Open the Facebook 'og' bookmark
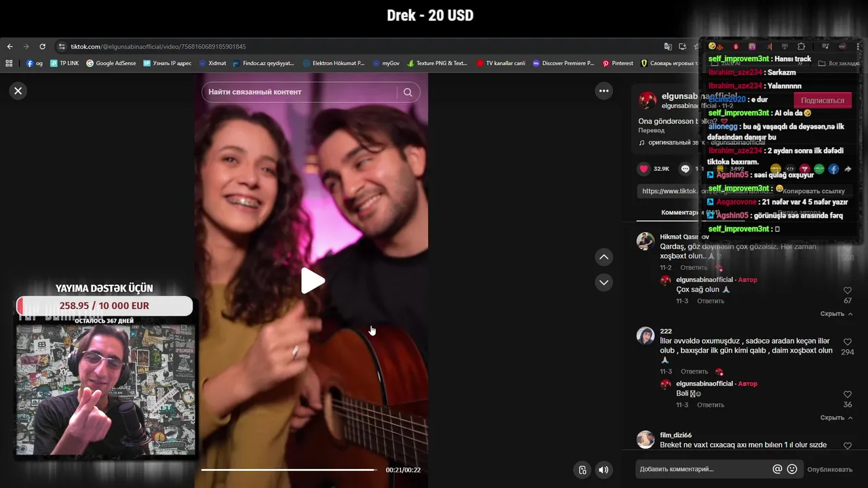 click(x=35, y=63)
